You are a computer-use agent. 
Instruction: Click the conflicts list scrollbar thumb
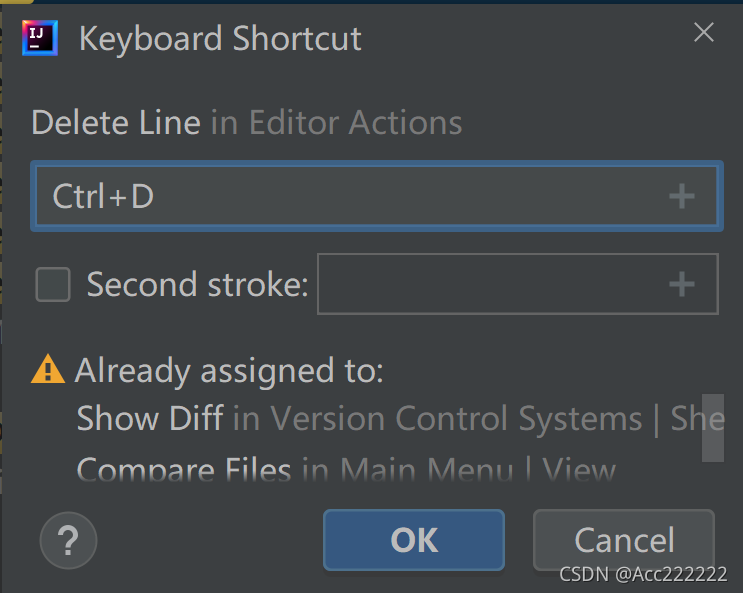(713, 428)
